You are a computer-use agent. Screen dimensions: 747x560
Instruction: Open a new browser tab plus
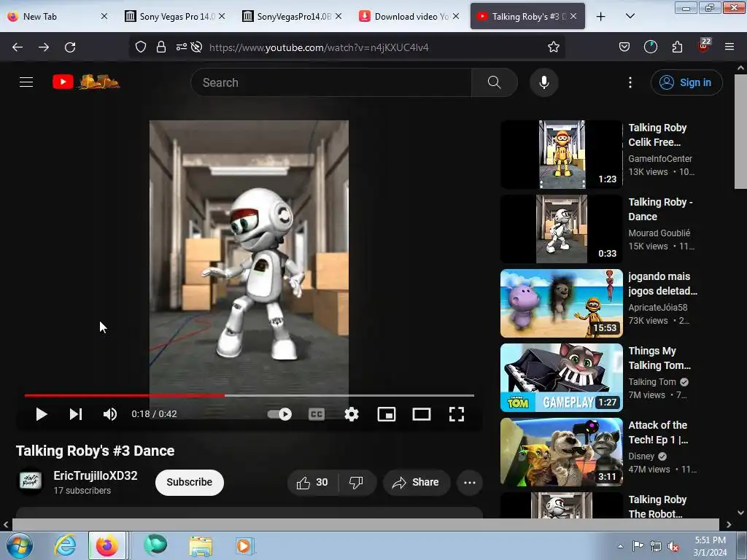[601, 16]
